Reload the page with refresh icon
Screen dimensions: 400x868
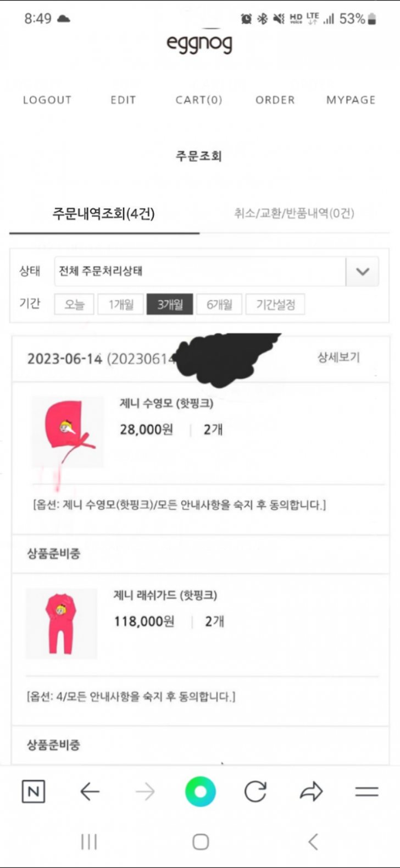pos(255,792)
